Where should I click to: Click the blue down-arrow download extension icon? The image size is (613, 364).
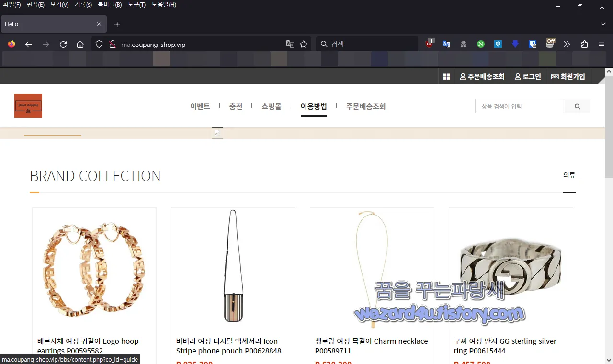515,44
